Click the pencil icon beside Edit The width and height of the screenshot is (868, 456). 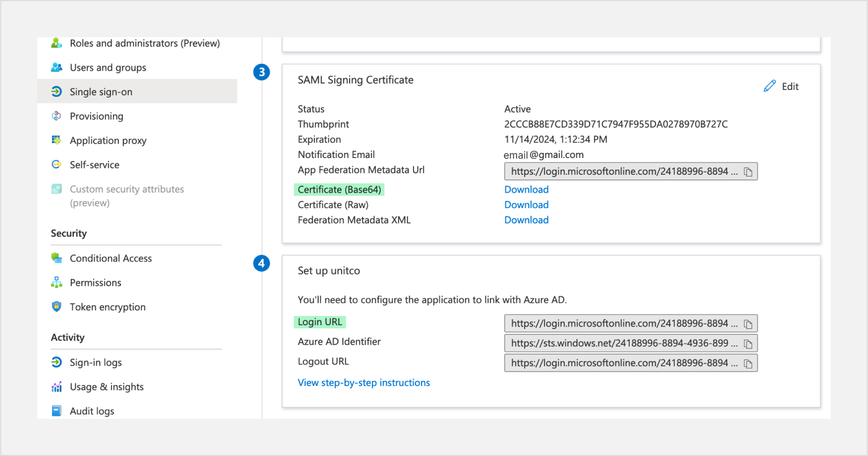tap(769, 86)
